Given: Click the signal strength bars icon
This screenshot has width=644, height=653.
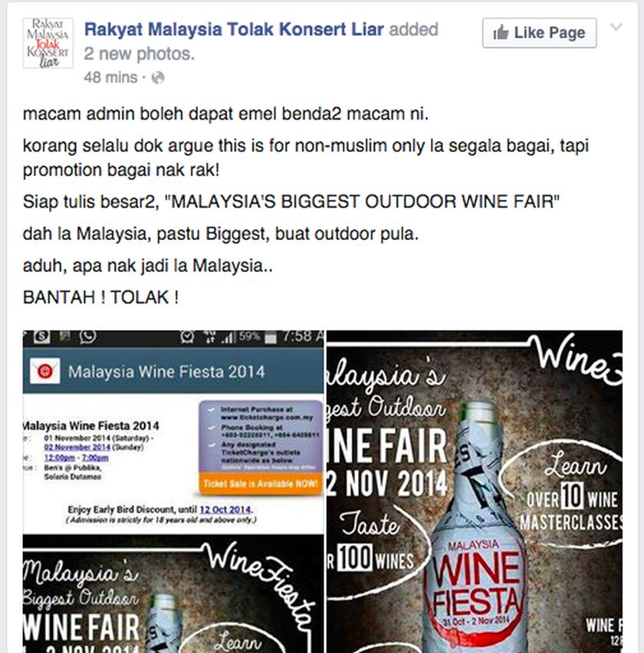Looking at the screenshot, I should tap(228, 337).
